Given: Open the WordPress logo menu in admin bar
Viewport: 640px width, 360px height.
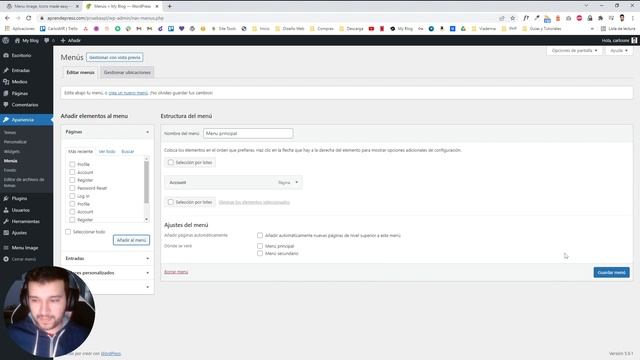Looking at the screenshot, I should (x=6, y=40).
